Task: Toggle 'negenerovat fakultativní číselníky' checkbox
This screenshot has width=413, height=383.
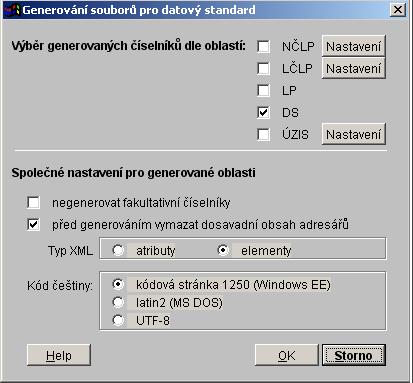Action: [33, 202]
